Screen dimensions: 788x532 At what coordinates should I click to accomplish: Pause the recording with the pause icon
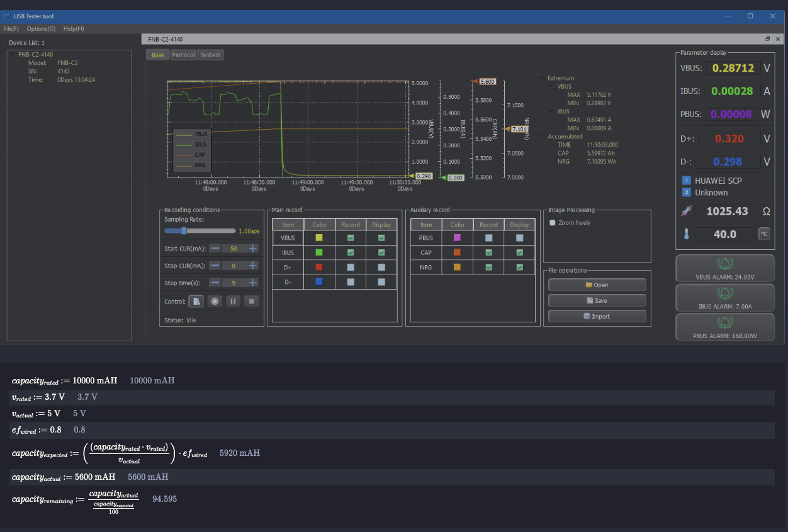pyautogui.click(x=233, y=302)
